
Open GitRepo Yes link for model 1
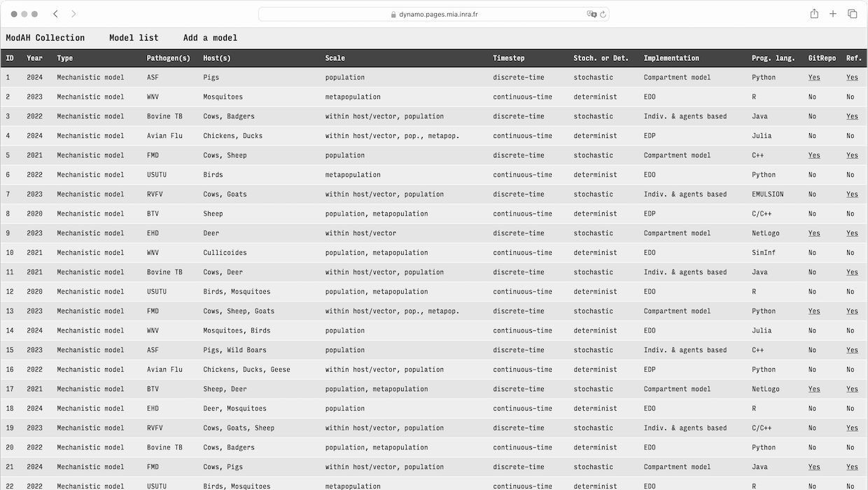coord(813,78)
